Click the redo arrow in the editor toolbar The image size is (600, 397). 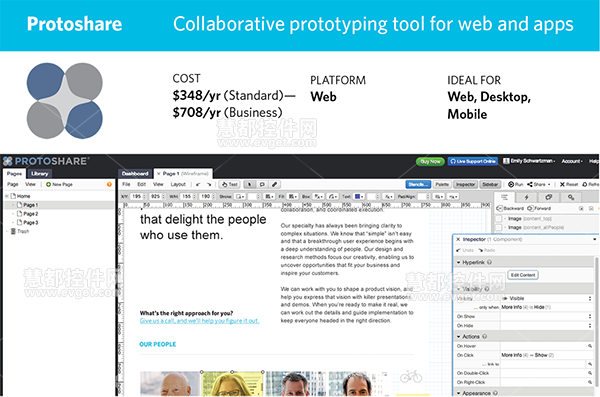tap(209, 185)
